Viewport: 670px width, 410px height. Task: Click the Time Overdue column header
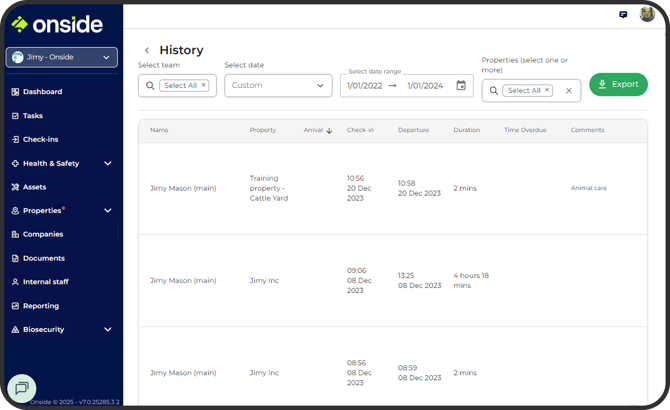(x=525, y=130)
